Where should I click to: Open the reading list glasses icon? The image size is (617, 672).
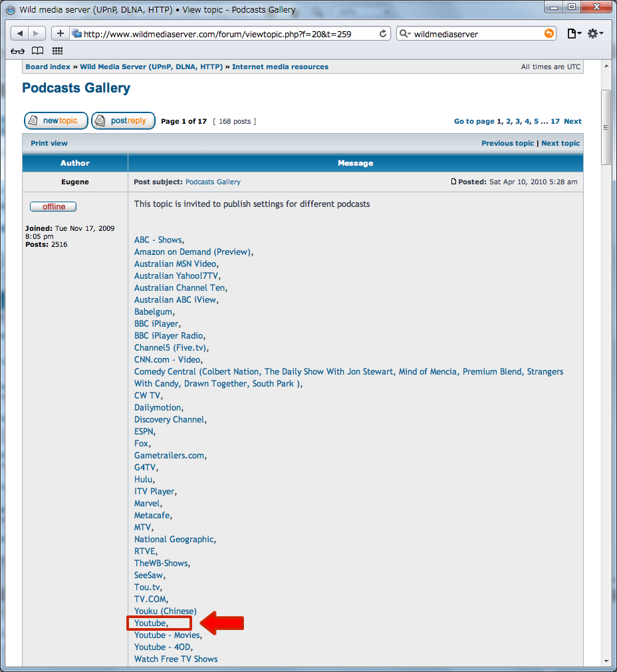pyautogui.click(x=17, y=51)
